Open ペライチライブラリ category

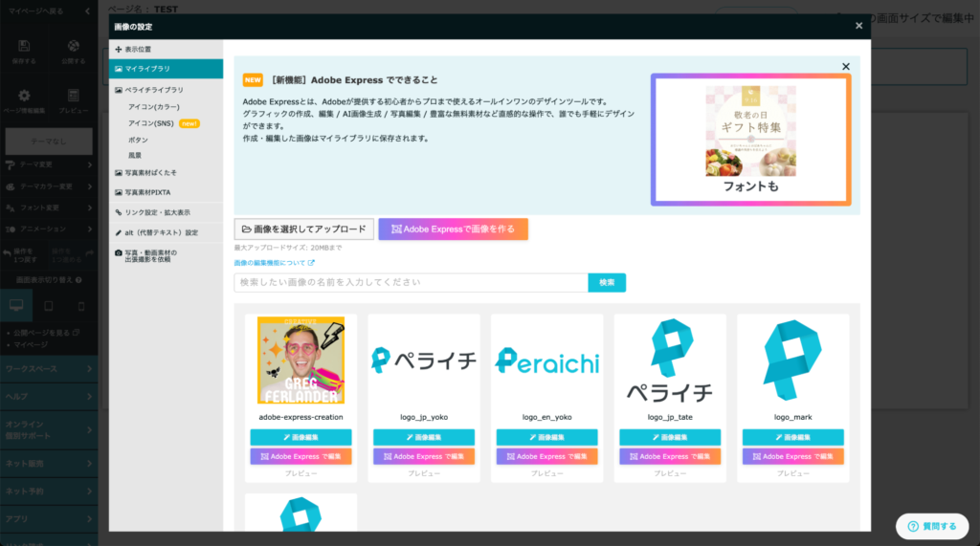(x=153, y=90)
